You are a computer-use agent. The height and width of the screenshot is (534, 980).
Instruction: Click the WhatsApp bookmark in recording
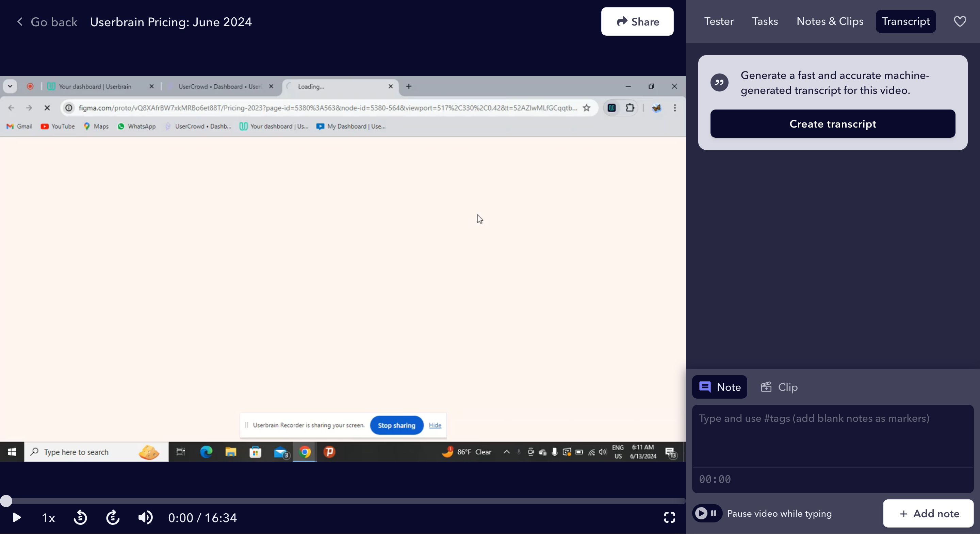(136, 126)
